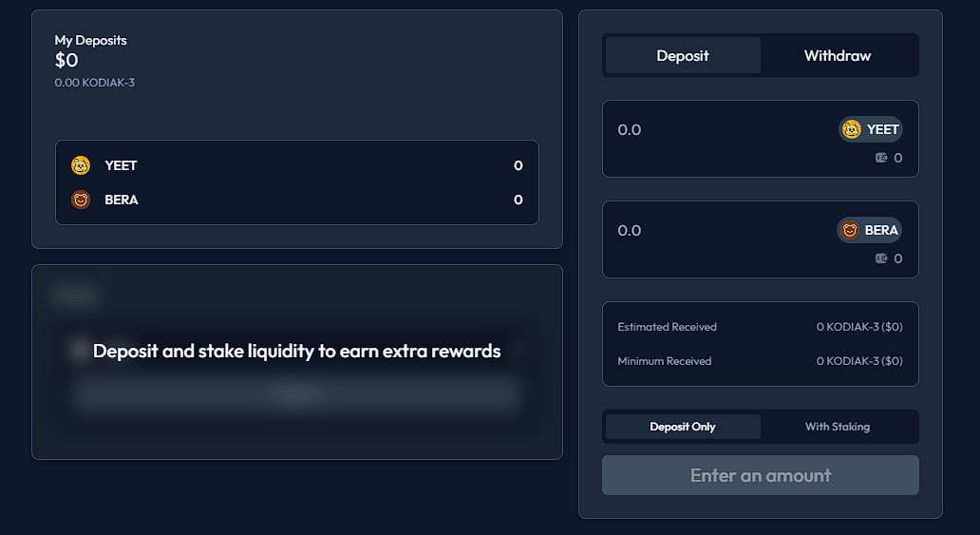Click the BERA token icon in deposit input
The width and height of the screenshot is (980, 535).
tap(850, 230)
